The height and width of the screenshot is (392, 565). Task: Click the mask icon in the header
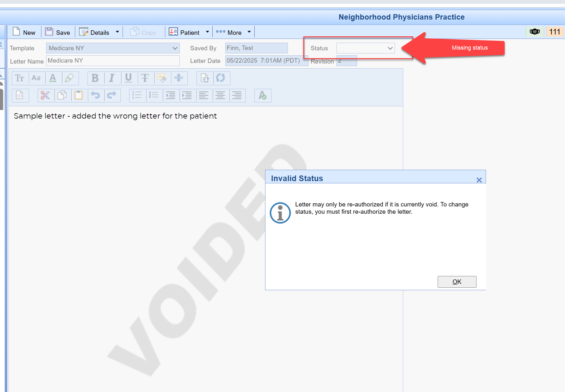535,32
